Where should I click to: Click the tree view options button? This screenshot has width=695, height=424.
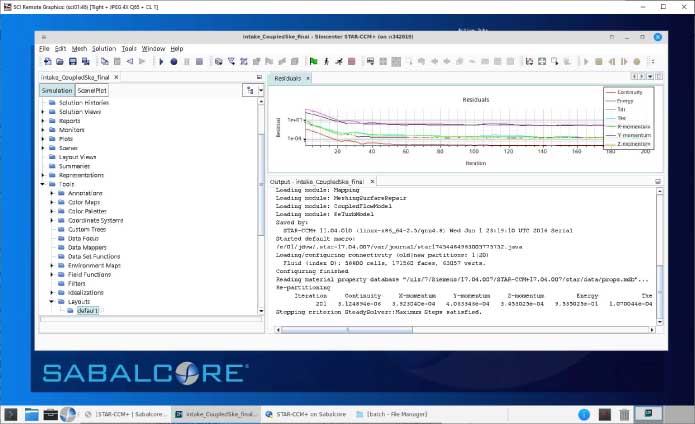pos(250,90)
